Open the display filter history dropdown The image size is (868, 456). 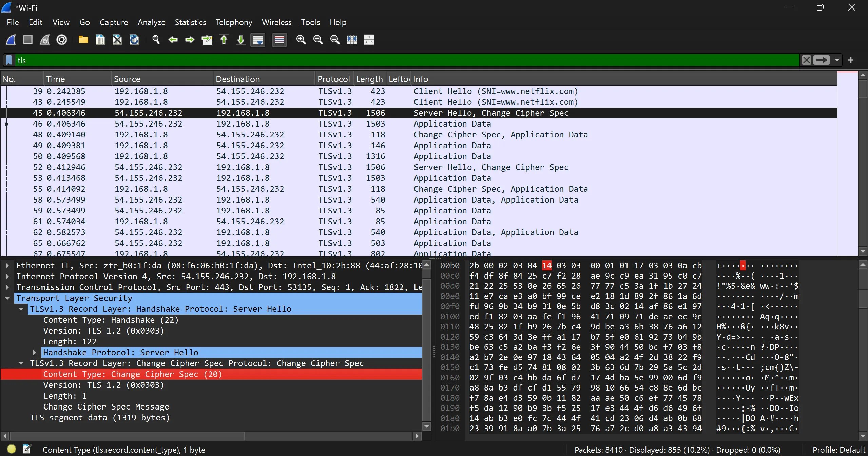(x=837, y=60)
